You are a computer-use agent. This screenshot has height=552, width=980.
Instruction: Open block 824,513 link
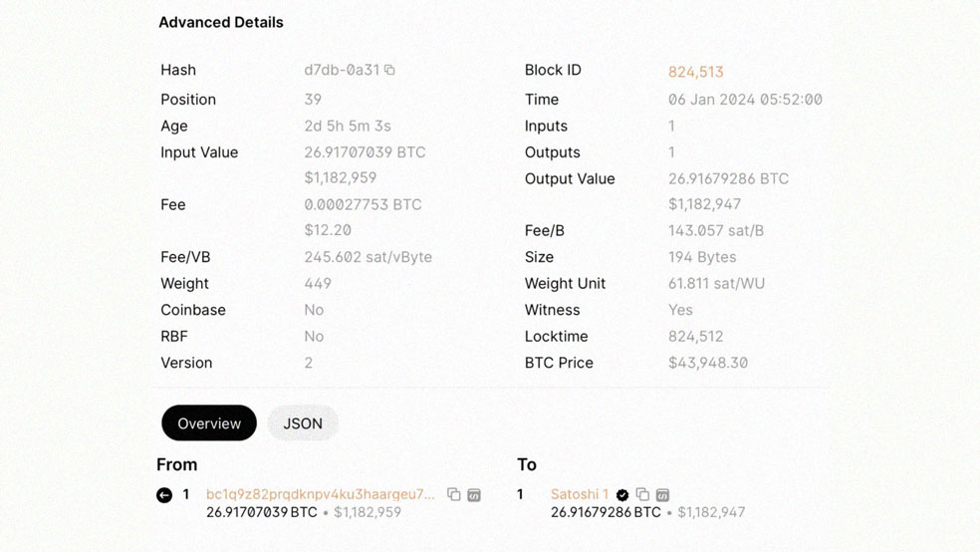click(695, 72)
